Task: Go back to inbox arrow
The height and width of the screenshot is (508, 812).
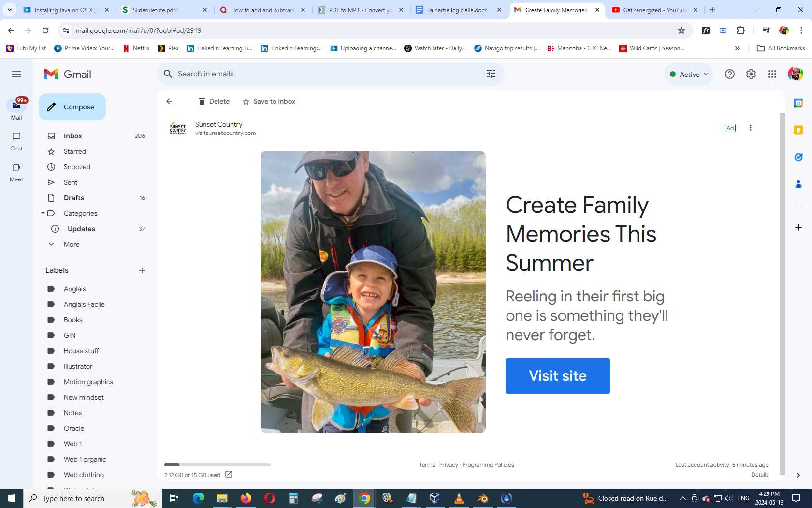Action: (169, 101)
